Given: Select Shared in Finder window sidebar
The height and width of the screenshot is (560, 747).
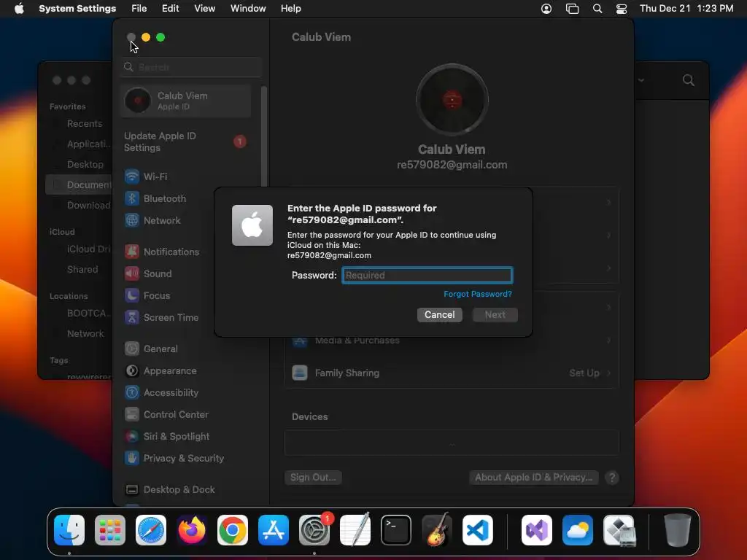Looking at the screenshot, I should [x=82, y=270].
